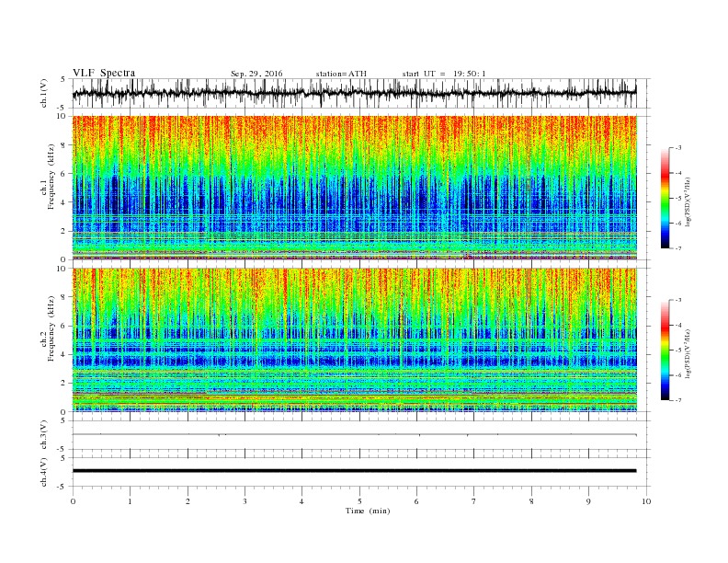Click the "3" tick label on the time axis
This screenshot has width=728, height=563.
coord(245,501)
